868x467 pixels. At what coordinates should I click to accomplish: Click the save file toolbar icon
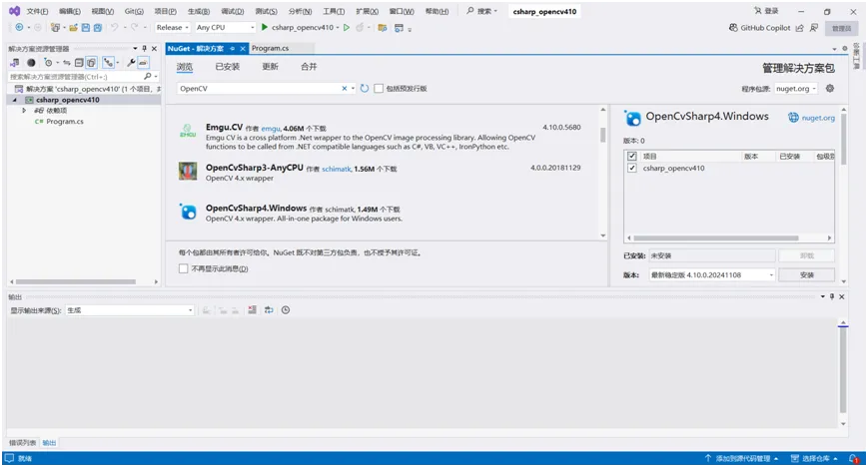85,27
